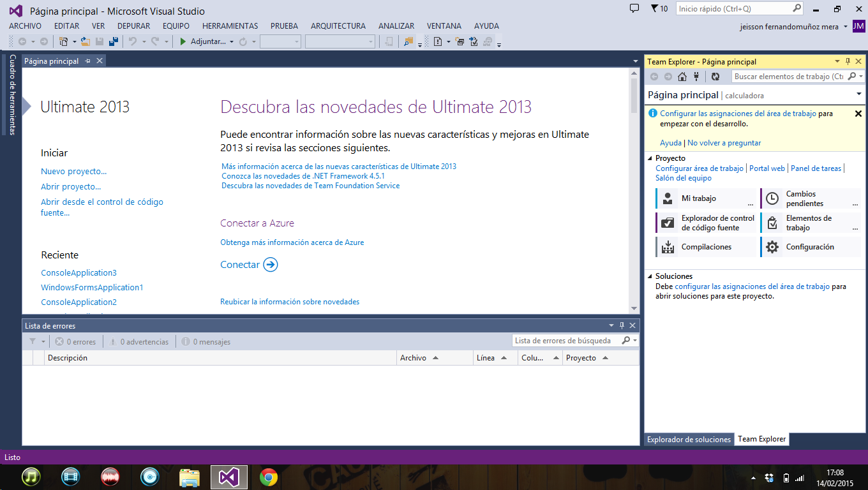Open the HERRAMIENTAS menu
The image size is (868, 490).
[230, 26]
